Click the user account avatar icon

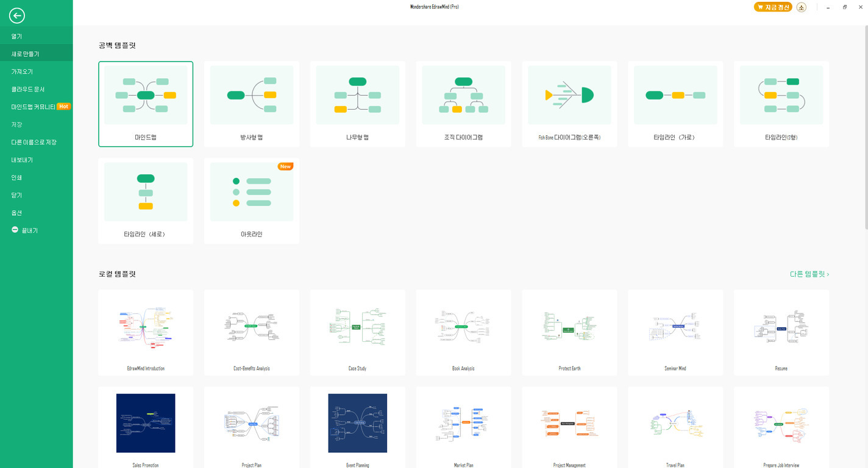(802, 7)
